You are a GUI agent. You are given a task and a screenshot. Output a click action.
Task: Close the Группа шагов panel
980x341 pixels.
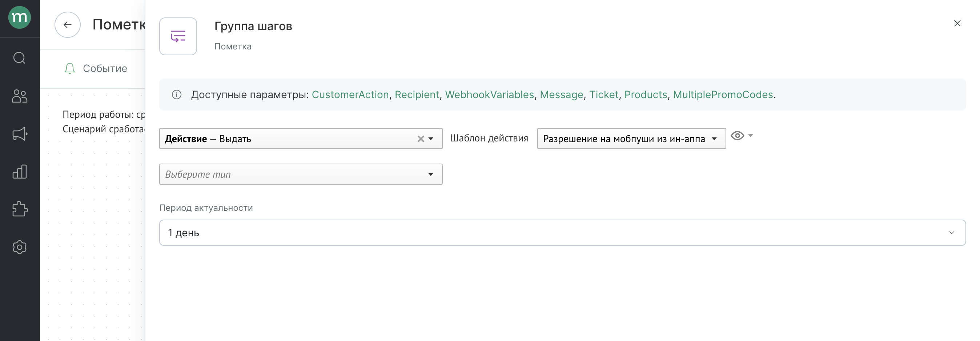[x=957, y=24]
